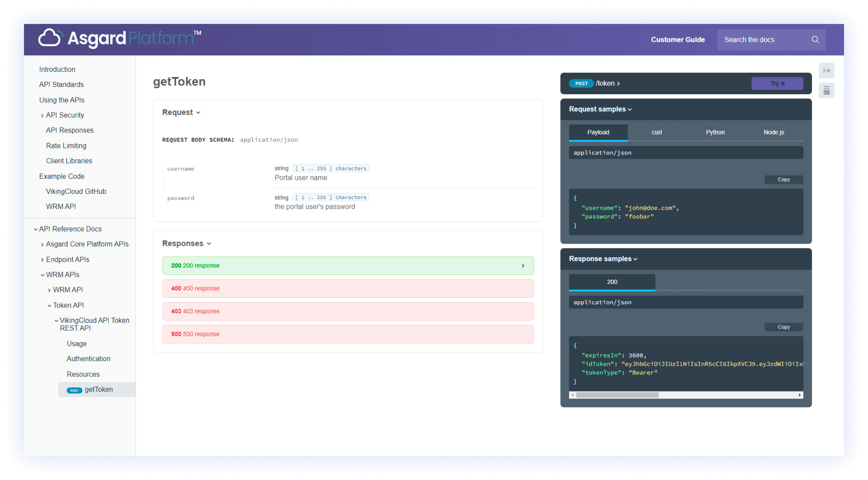Select the 200 response sample tab
The image size is (868, 480).
(612, 282)
